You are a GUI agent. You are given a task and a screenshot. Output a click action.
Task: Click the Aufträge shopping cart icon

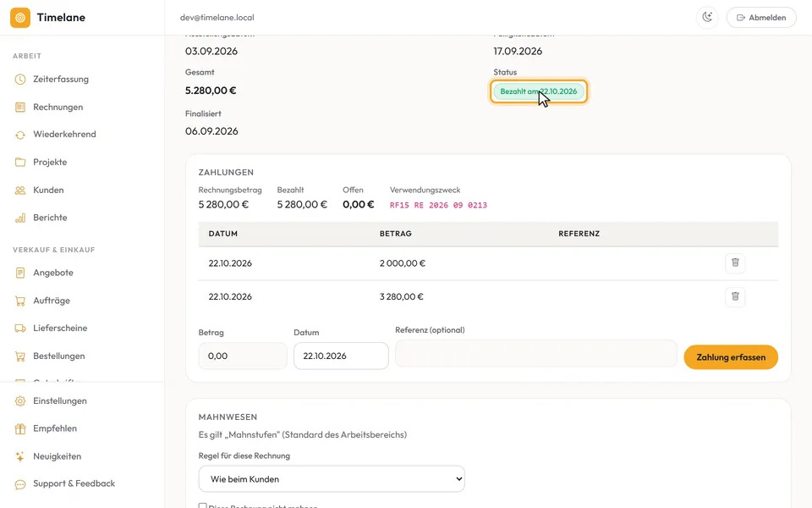[x=20, y=301]
